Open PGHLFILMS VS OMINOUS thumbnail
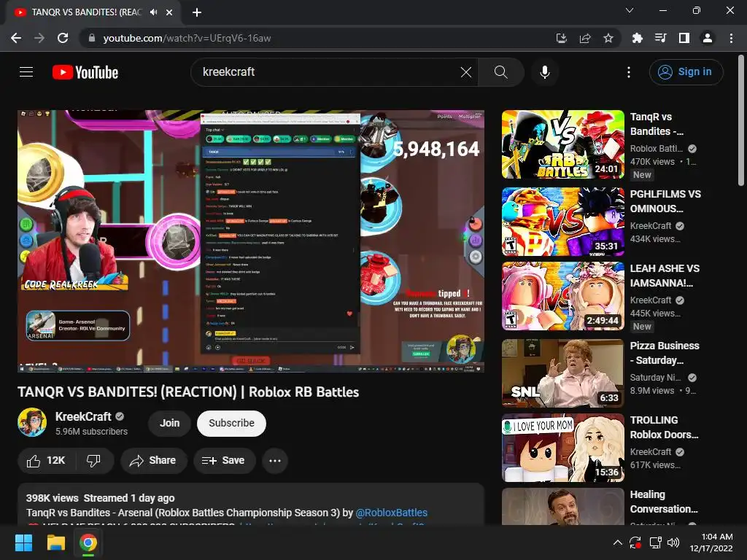The width and height of the screenshot is (747, 560). [x=562, y=222]
